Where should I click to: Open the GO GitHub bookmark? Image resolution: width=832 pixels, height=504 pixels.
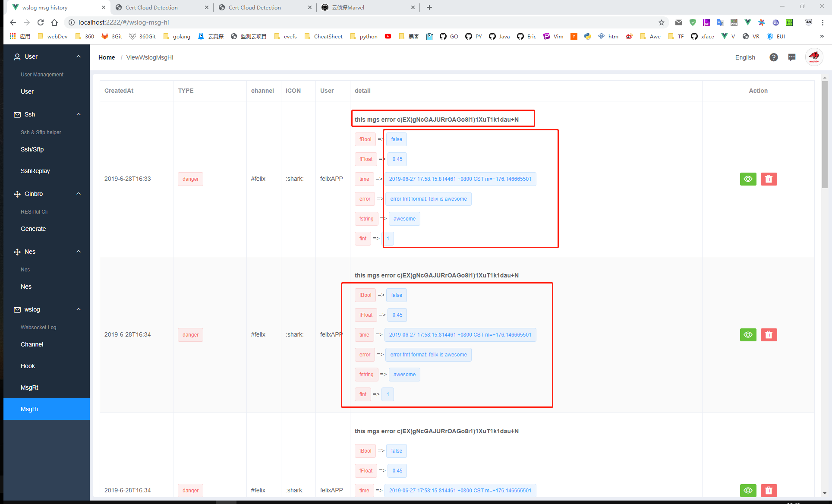pyautogui.click(x=449, y=36)
